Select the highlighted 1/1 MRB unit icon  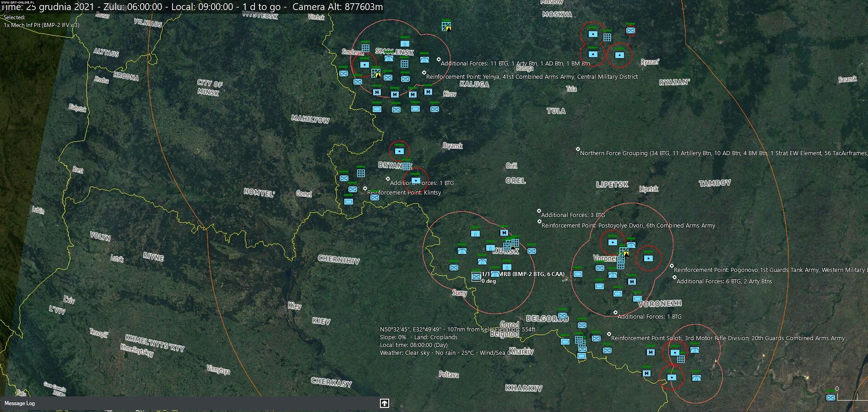coord(476,276)
